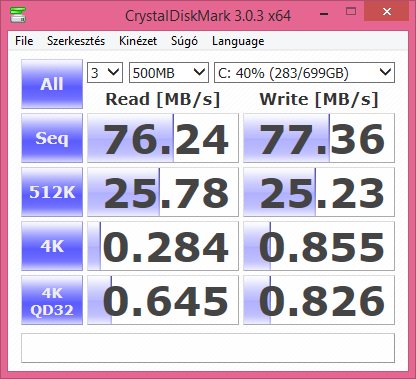The image size is (416, 379).
Task: Click the Write [MB/s] column header
Action: point(319,99)
